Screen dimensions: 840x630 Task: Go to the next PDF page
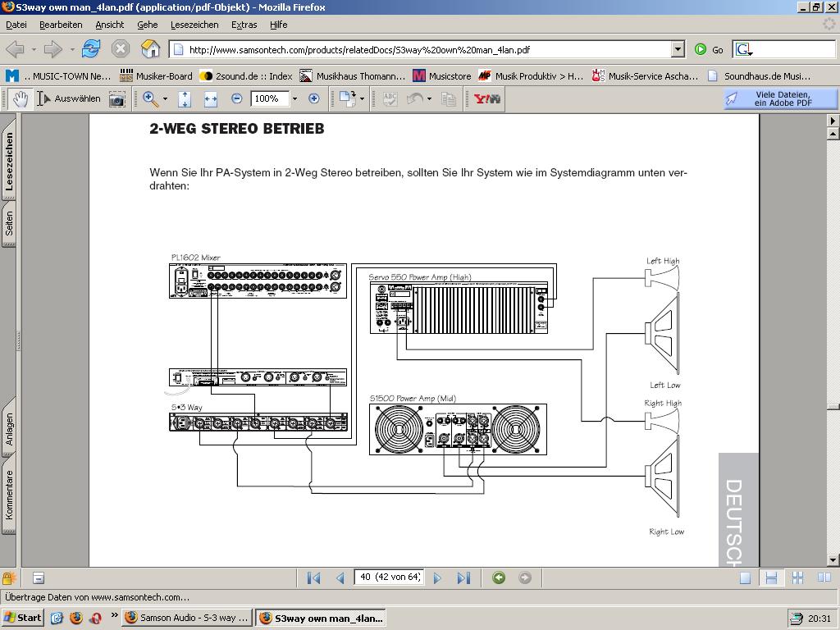click(437, 578)
